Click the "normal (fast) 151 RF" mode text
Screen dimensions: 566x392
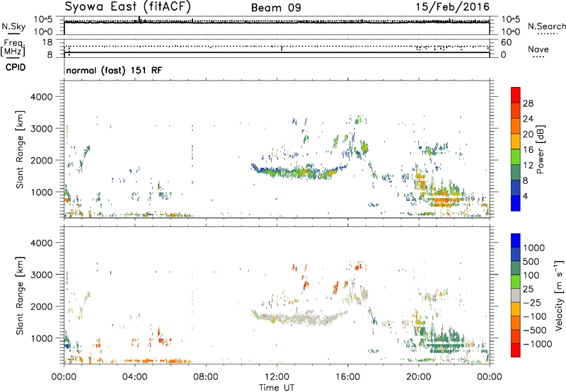pyautogui.click(x=114, y=70)
